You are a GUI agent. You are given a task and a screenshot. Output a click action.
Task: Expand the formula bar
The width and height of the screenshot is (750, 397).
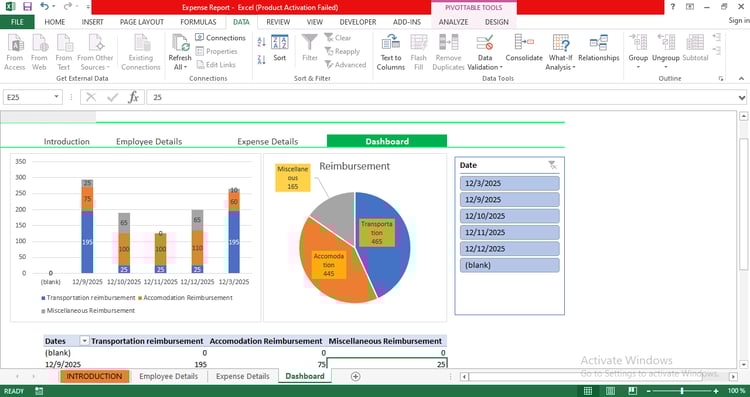pyautogui.click(x=742, y=98)
